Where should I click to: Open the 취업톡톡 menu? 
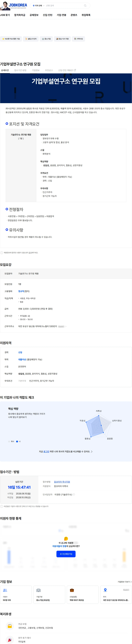(x=86, y=15)
